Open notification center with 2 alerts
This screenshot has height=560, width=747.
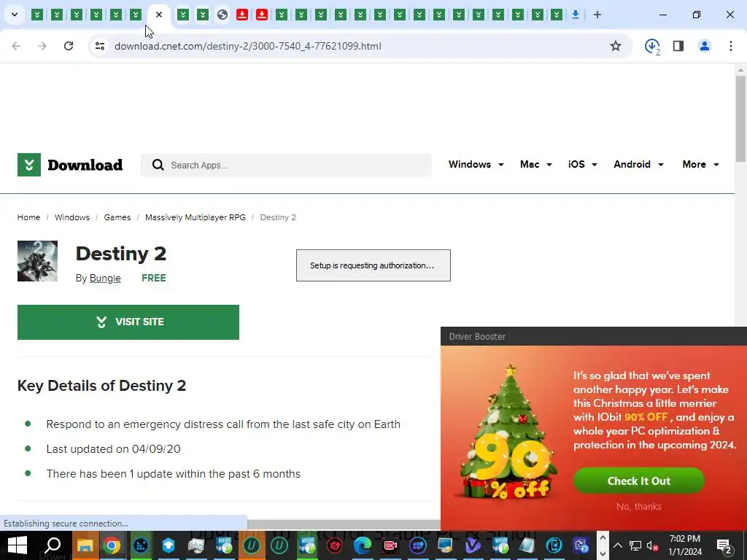(x=724, y=545)
